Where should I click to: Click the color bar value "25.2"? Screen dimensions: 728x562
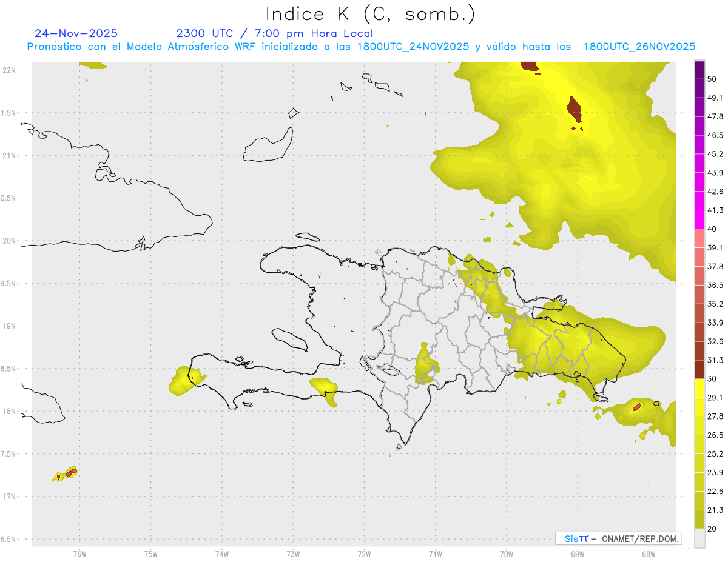click(715, 454)
